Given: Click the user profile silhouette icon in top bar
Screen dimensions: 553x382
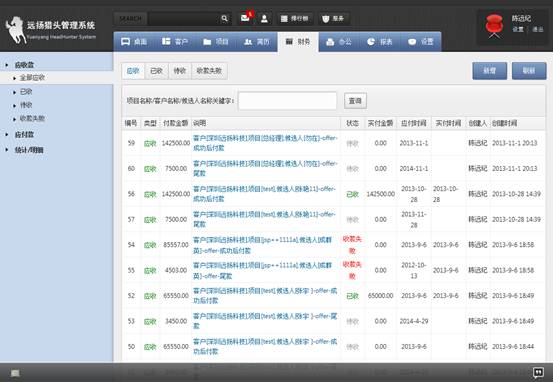Looking at the screenshot, I should pos(264,18).
